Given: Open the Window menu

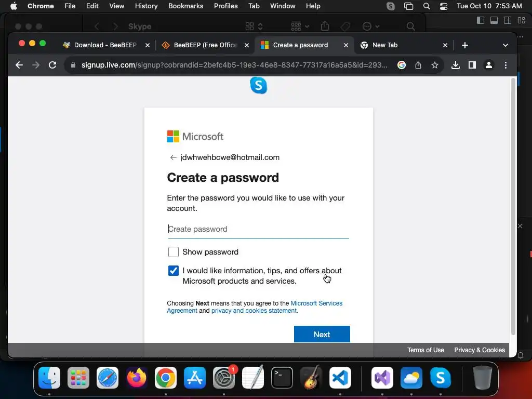Looking at the screenshot, I should 283,6.
